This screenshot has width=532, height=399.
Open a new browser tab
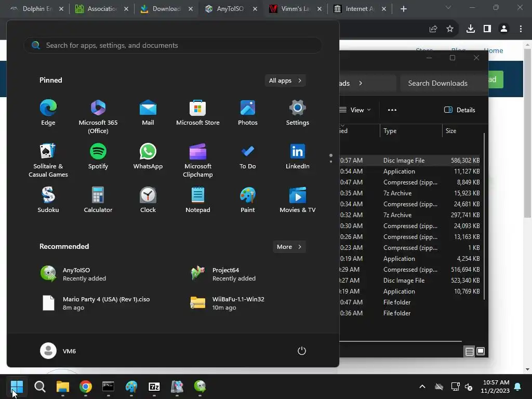pos(403,9)
